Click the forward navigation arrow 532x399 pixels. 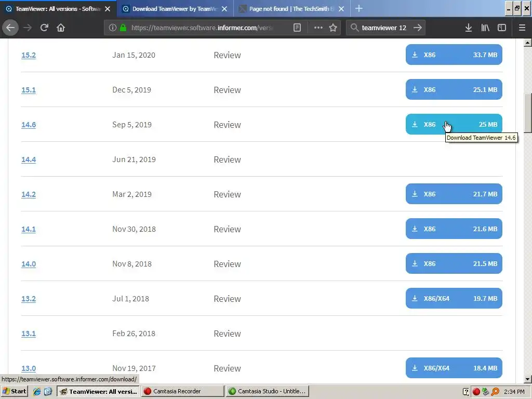[x=28, y=28]
